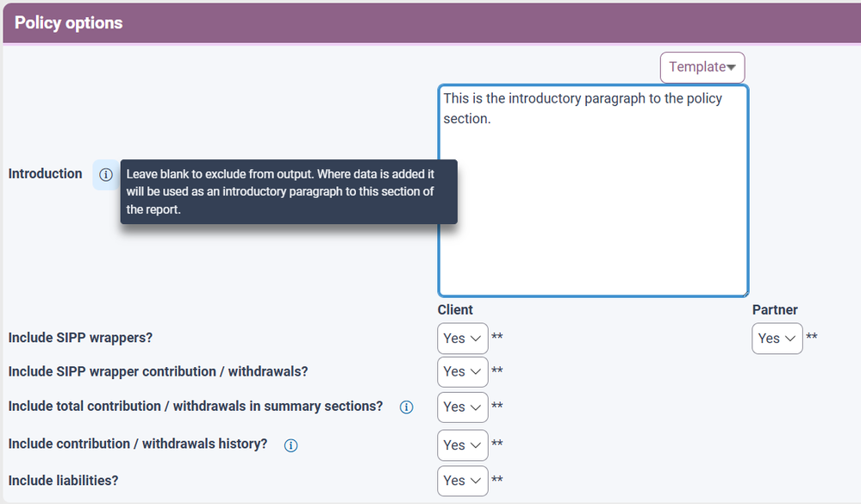The image size is (861, 504).
Task: Click info icon for contribution withdrawals history
Action: pyautogui.click(x=291, y=445)
